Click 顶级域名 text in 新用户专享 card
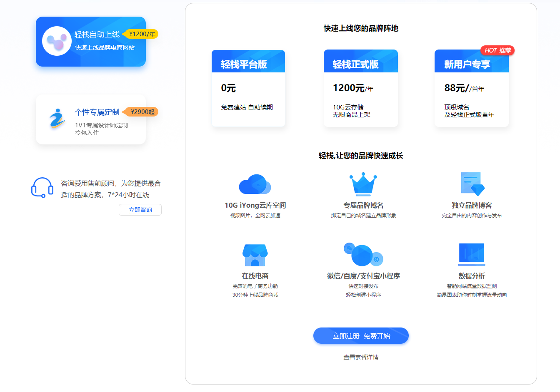Viewport: 560px width, 392px height. (x=457, y=107)
